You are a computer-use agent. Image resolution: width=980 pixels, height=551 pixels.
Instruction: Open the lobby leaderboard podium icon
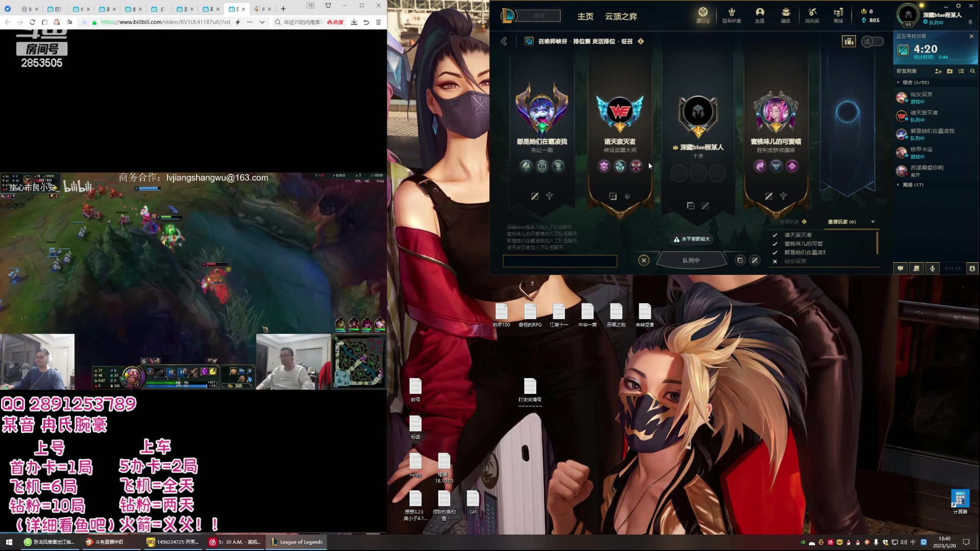tap(849, 41)
